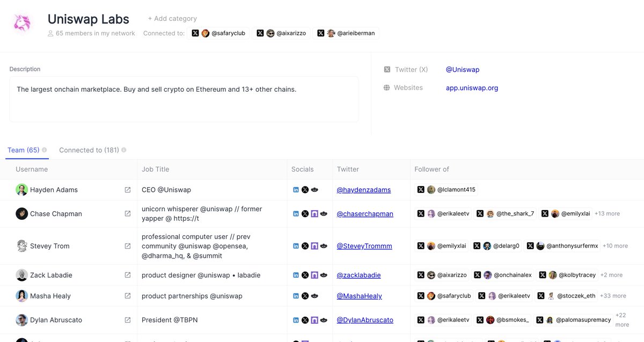Expand +33 more followers for Masha Healy
This screenshot has width=644, height=342.
coord(613,296)
